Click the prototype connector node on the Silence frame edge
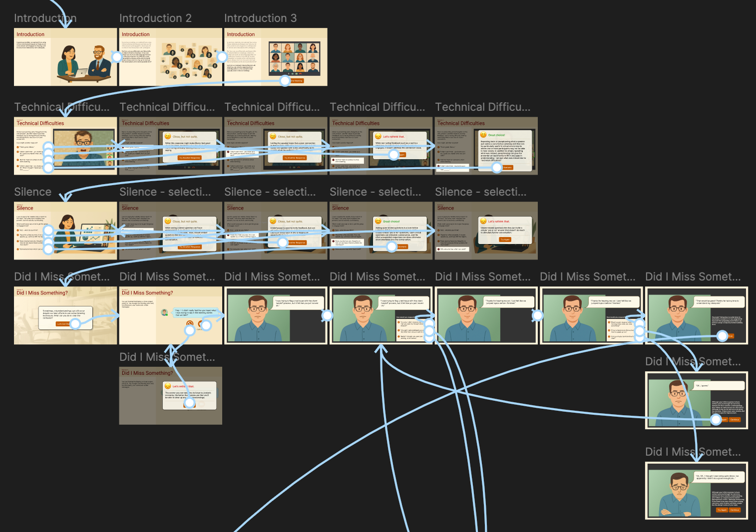The width and height of the screenshot is (756, 532). [x=48, y=231]
